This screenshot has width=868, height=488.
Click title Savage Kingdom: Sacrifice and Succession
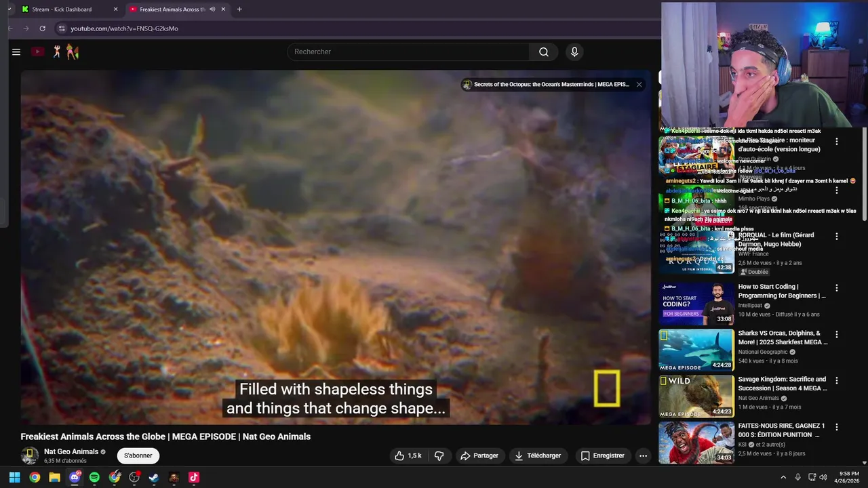pyautogui.click(x=782, y=384)
